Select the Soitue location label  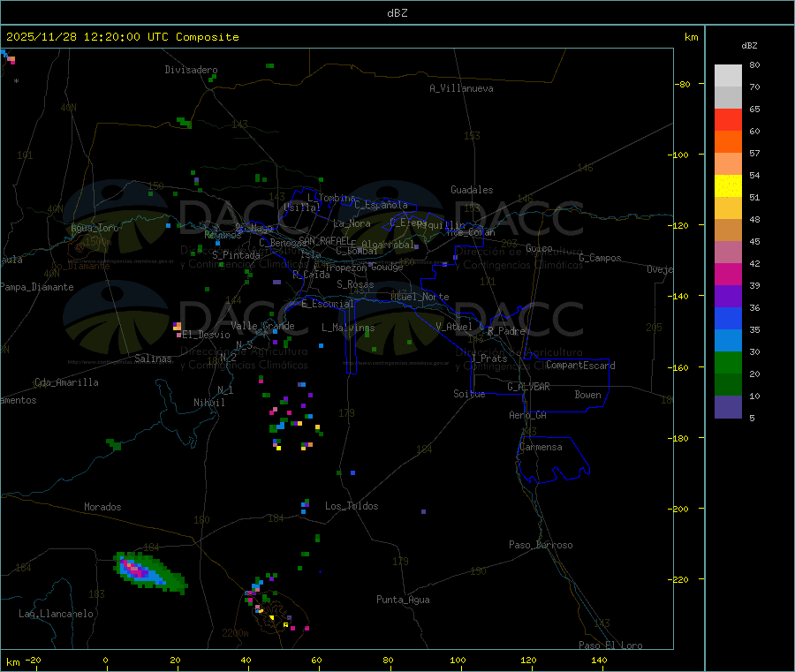point(469,394)
